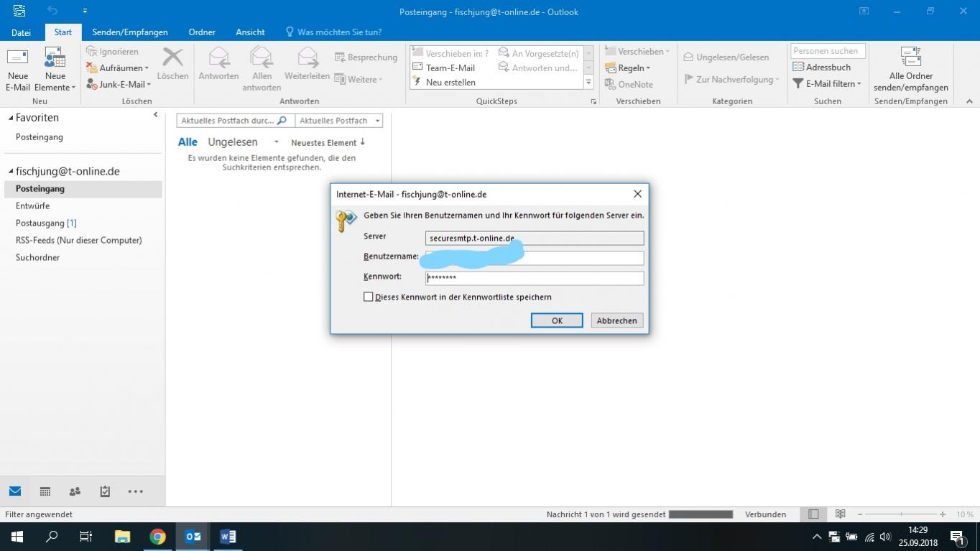Click the Ignorieren icon
Viewport: 980px width, 551px height.
91,52
